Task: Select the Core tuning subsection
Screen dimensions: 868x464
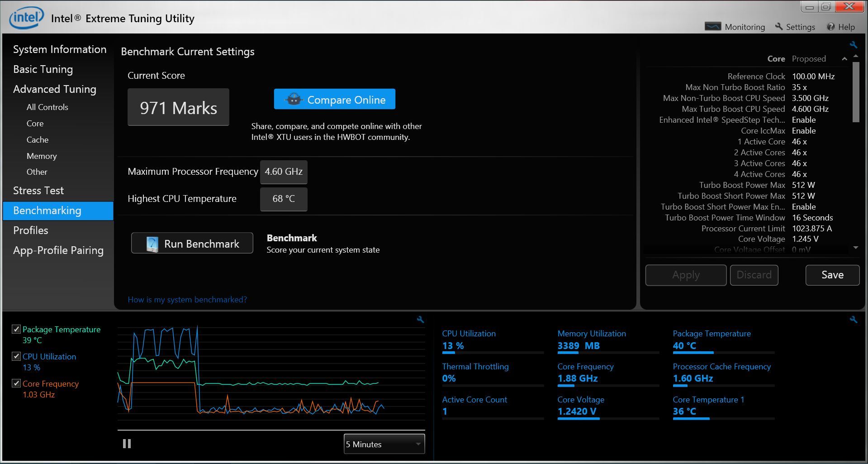Action: pyautogui.click(x=35, y=123)
